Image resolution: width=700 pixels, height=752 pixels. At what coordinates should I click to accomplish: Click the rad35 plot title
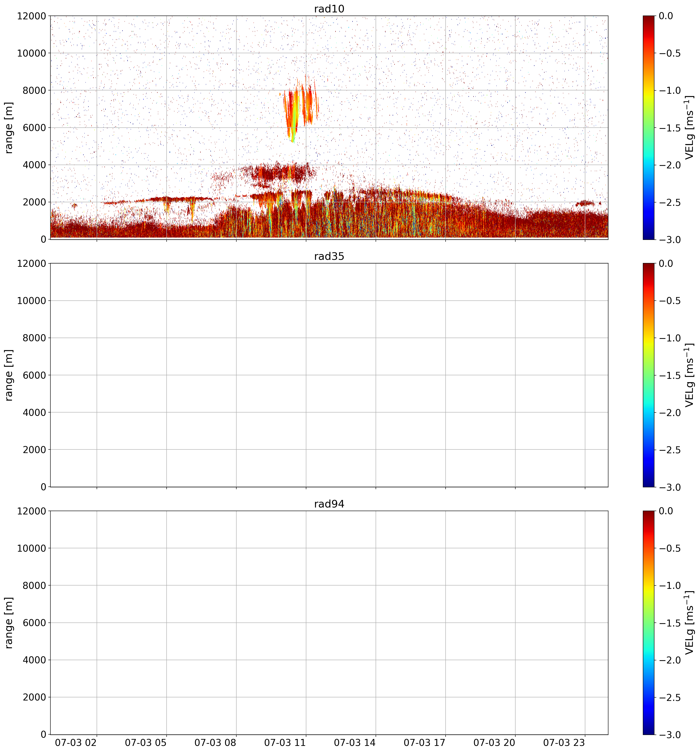[329, 256]
